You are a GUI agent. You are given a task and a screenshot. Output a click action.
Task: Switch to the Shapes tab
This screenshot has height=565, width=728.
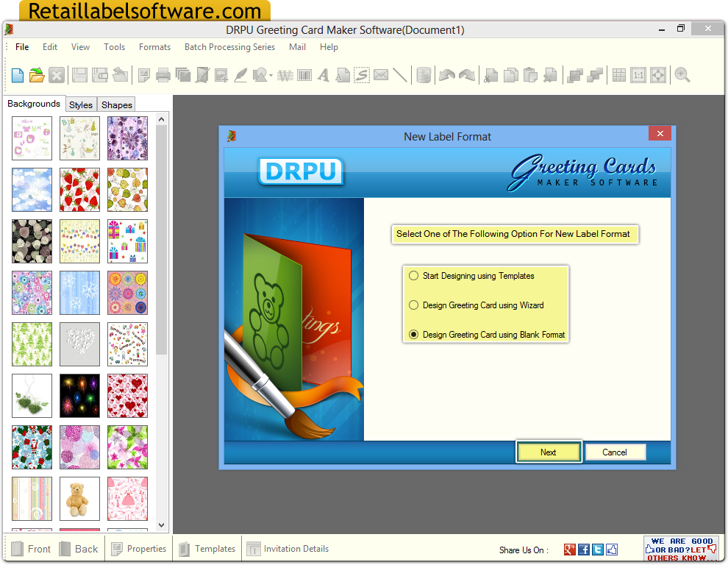(x=116, y=104)
